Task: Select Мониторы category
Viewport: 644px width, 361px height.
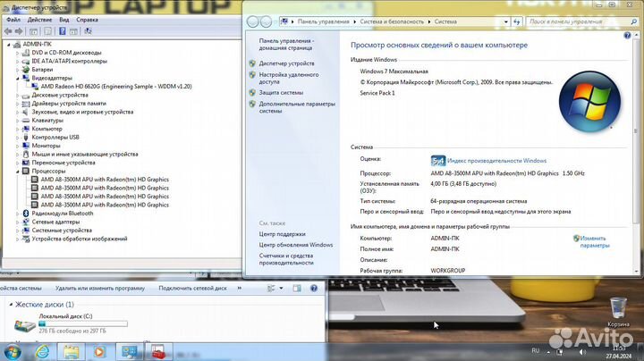Action: (46, 146)
